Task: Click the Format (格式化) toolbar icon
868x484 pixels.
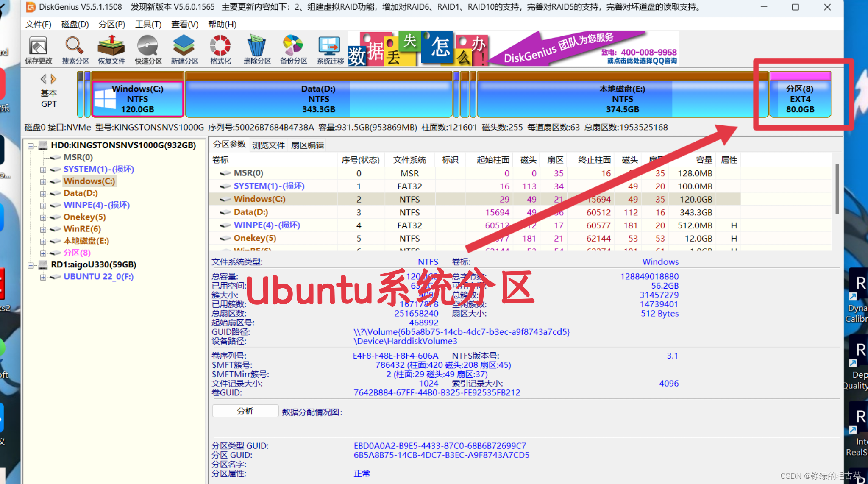Action: click(x=220, y=49)
